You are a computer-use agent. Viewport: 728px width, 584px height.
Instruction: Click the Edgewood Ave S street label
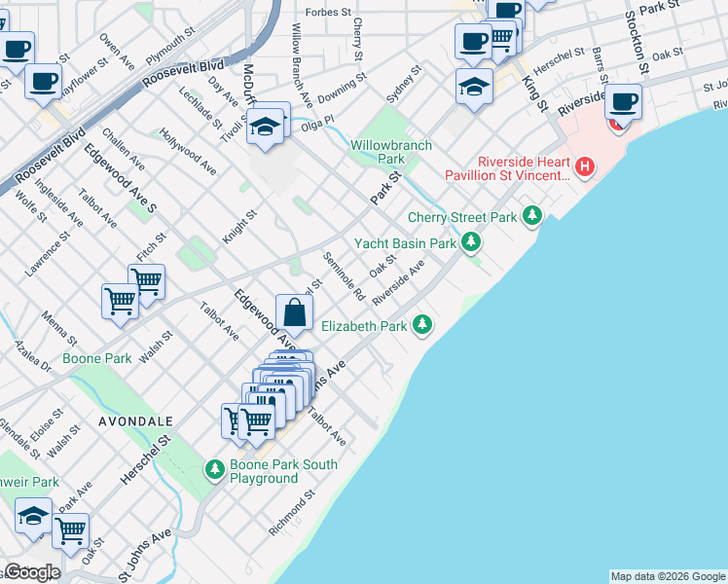[121, 178]
